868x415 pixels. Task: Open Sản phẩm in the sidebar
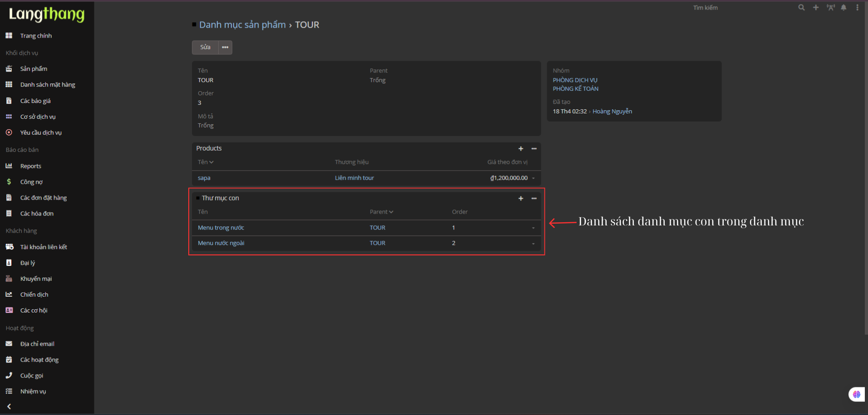point(34,69)
